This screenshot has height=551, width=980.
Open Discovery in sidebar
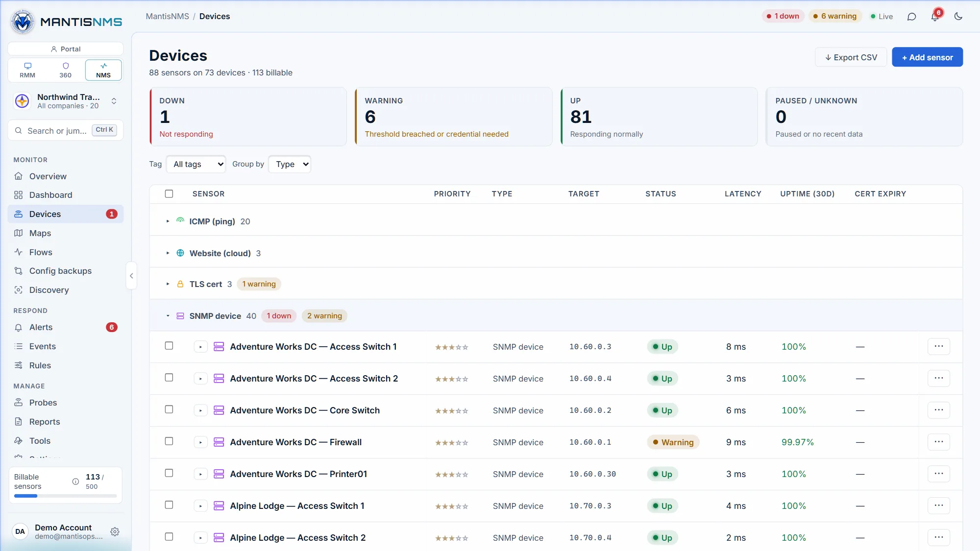click(x=66, y=290)
